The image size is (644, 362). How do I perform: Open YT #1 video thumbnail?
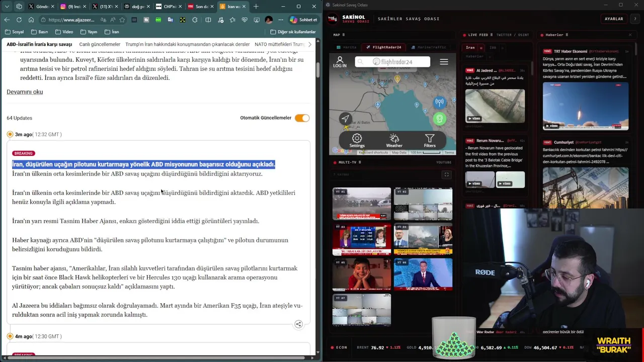(361, 204)
